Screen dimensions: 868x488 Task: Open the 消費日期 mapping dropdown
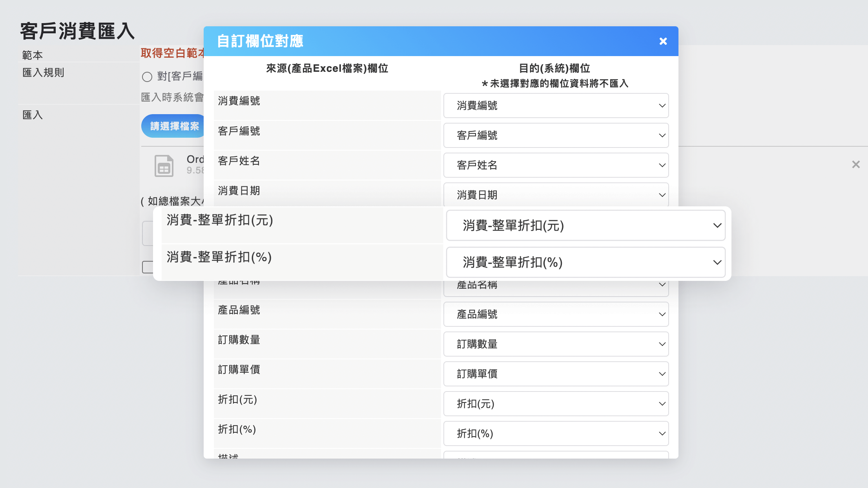coord(556,194)
